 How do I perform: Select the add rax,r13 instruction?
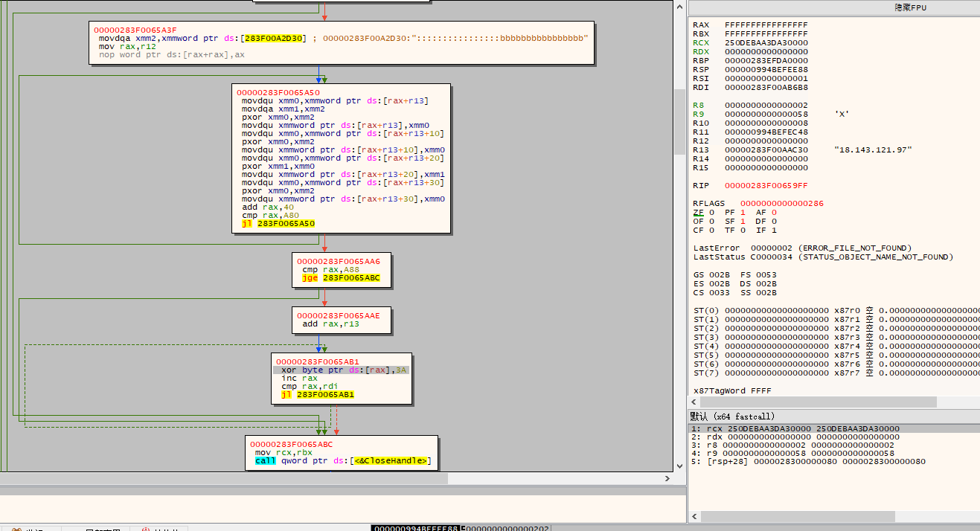click(x=330, y=324)
